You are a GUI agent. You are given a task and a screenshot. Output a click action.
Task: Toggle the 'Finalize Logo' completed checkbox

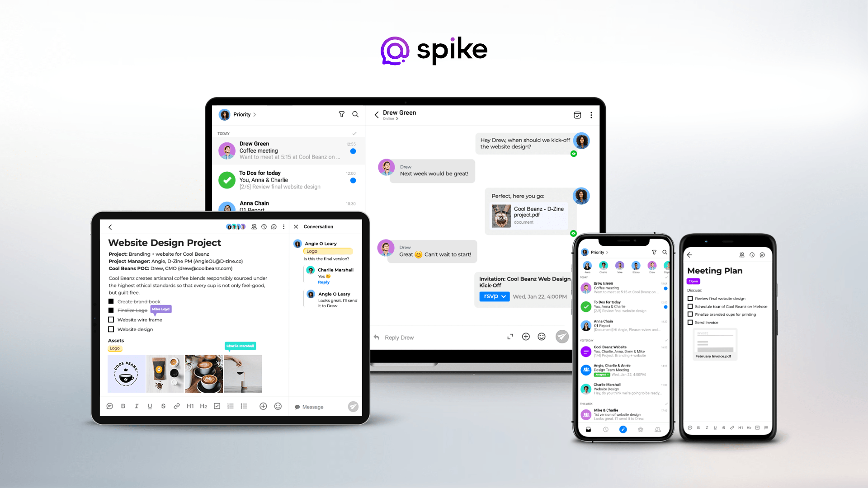pyautogui.click(x=111, y=310)
